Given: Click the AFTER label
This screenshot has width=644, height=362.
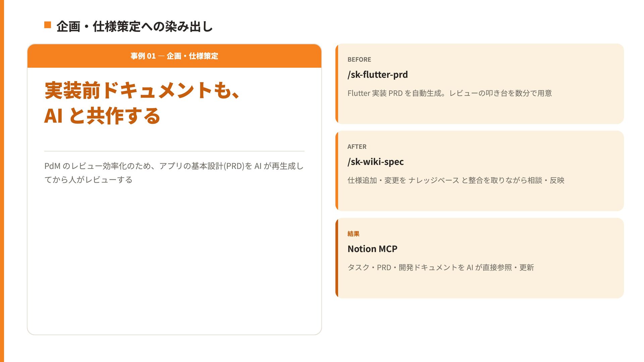Looking at the screenshot, I should (357, 146).
